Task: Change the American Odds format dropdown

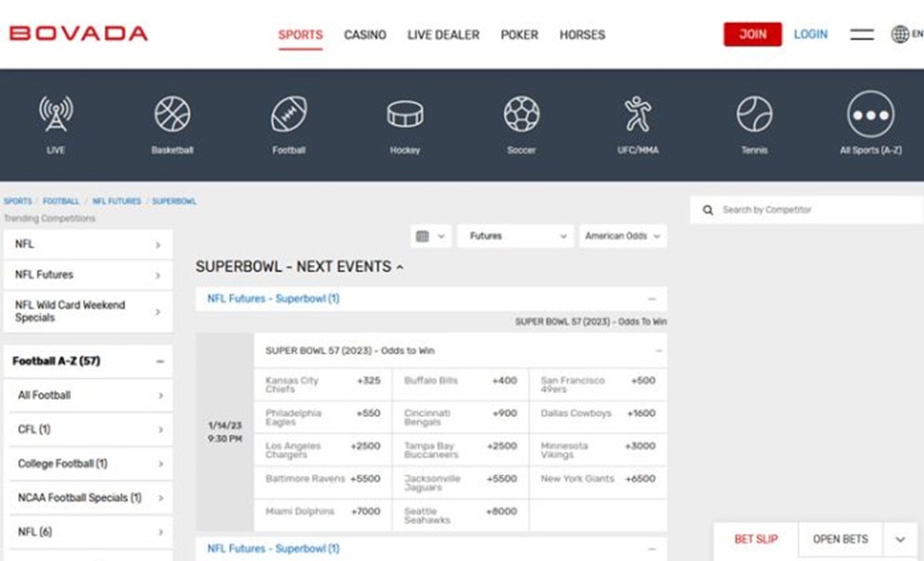Action: pyautogui.click(x=623, y=236)
